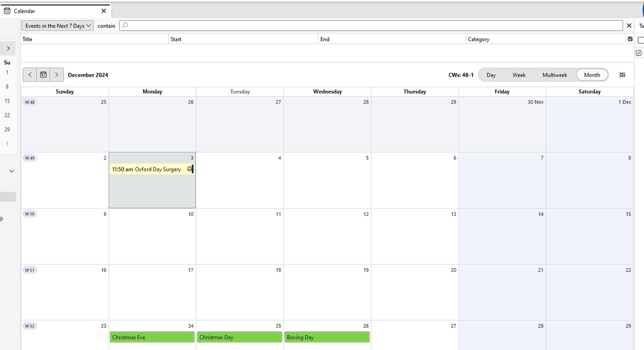This screenshot has width=644, height=350.
Task: Toggle the checked checkbox in right task pane
Action: click(x=639, y=53)
